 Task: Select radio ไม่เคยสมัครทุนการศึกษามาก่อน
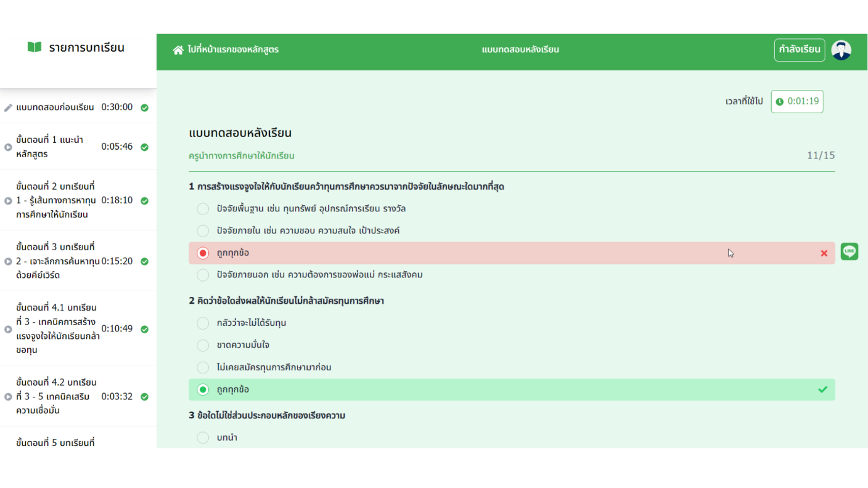[203, 367]
